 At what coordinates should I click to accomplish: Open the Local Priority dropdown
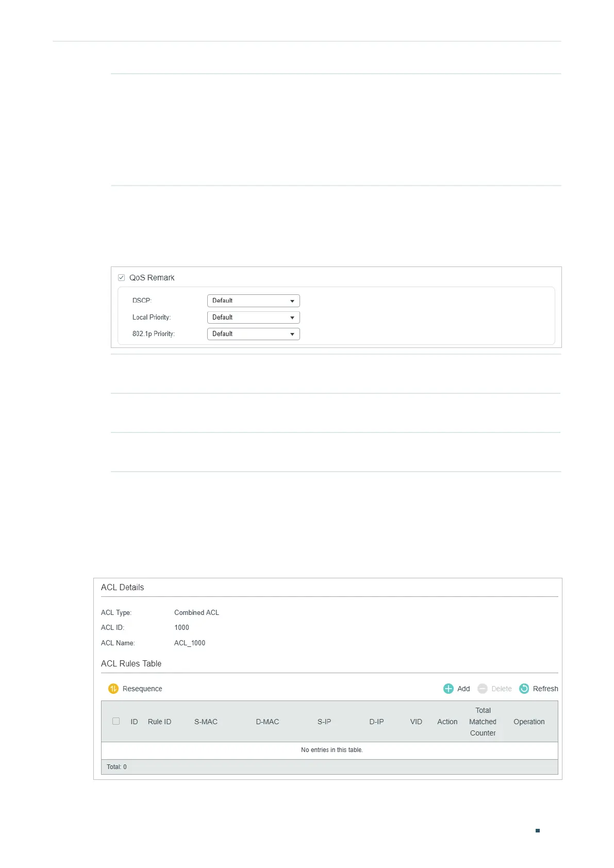tap(253, 318)
